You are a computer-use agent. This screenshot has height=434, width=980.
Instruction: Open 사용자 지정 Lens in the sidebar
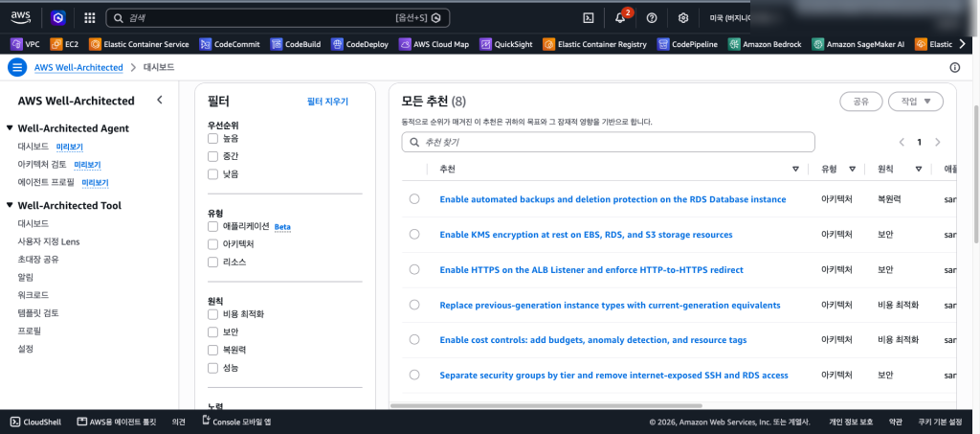point(49,241)
